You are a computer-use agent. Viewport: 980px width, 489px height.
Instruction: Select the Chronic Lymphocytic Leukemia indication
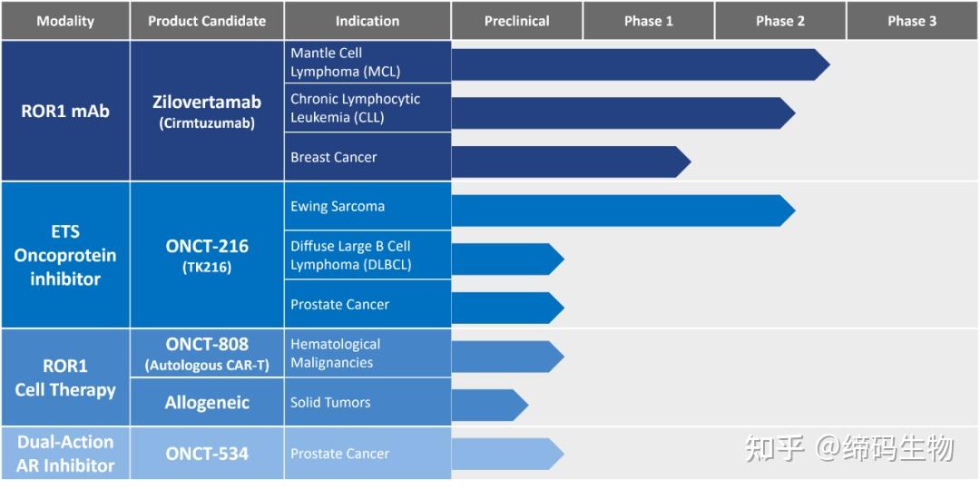367,108
